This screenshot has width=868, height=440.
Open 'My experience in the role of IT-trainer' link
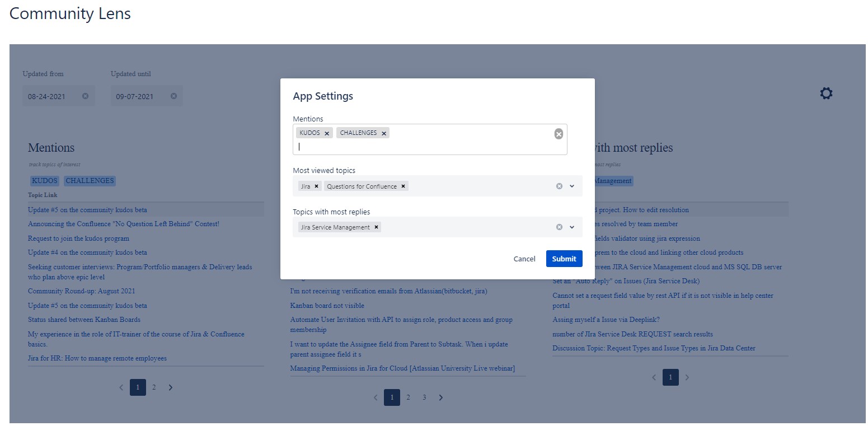pos(136,339)
